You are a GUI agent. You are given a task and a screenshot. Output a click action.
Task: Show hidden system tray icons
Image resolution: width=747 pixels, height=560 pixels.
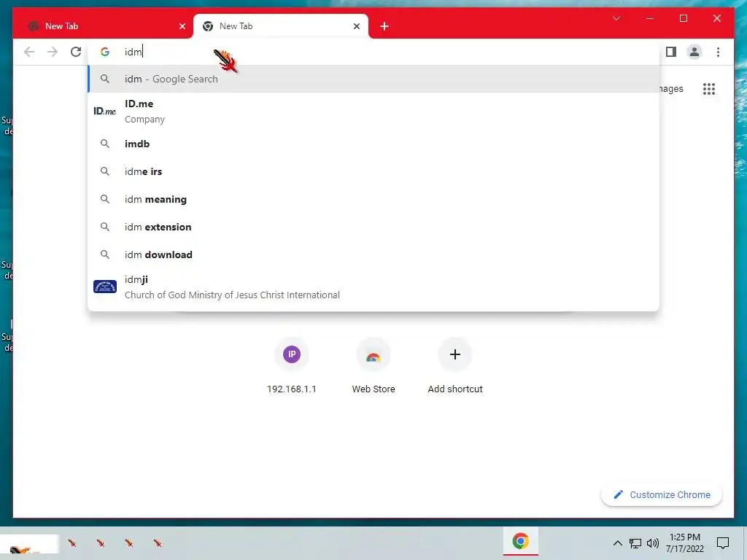(x=617, y=542)
